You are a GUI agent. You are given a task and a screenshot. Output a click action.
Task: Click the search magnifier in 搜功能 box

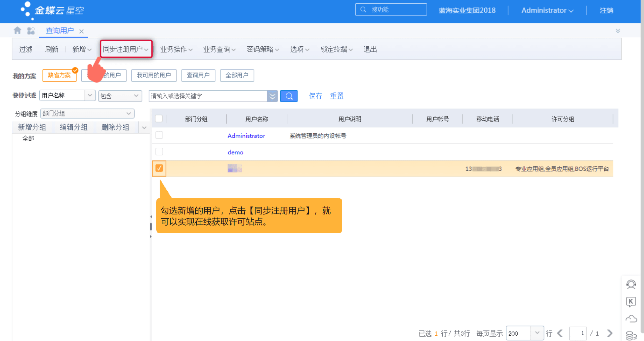pyautogui.click(x=363, y=9)
